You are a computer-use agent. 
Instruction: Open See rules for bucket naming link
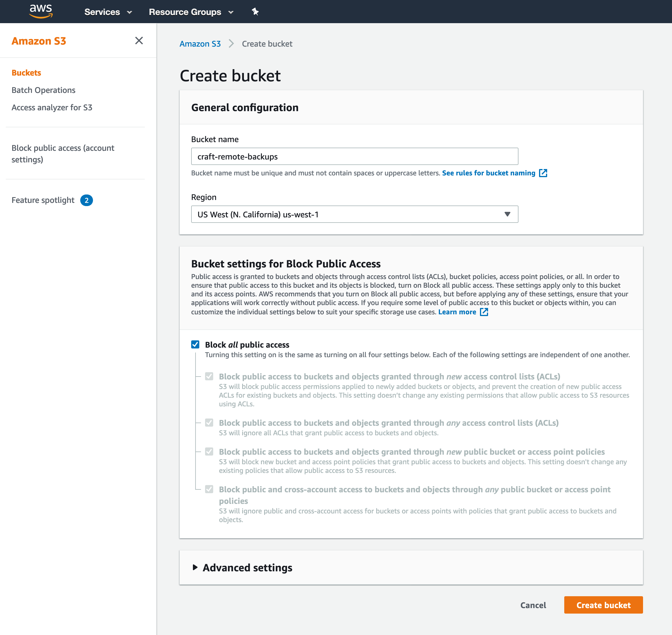click(489, 173)
